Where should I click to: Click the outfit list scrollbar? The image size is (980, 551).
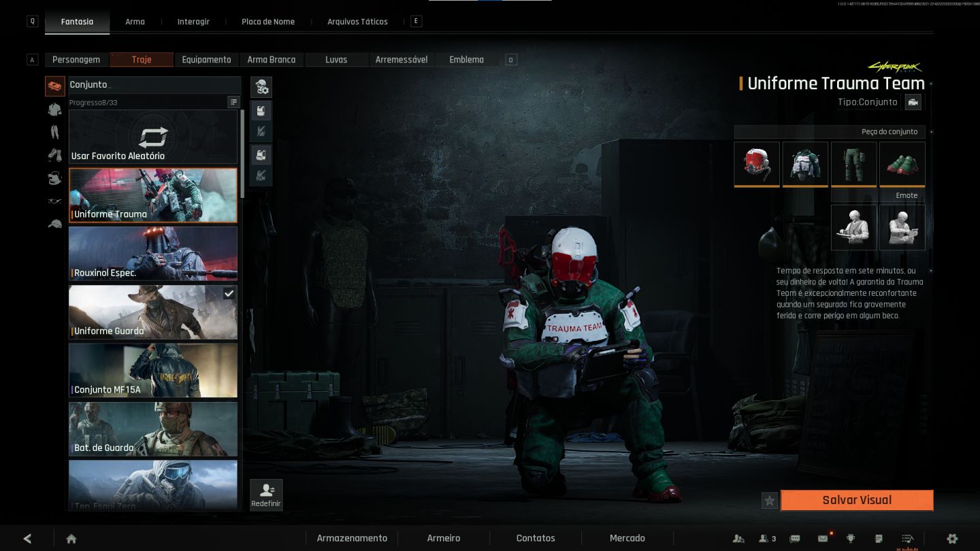click(x=242, y=154)
